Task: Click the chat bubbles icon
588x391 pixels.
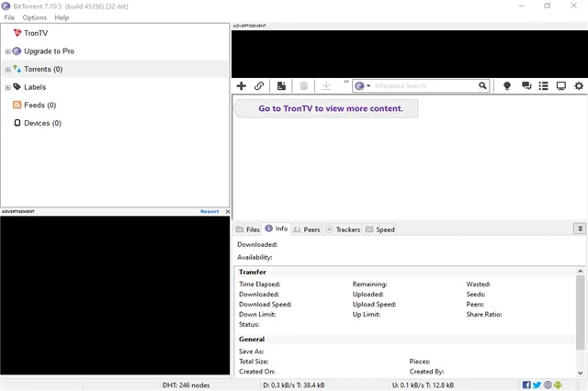Action: point(526,85)
